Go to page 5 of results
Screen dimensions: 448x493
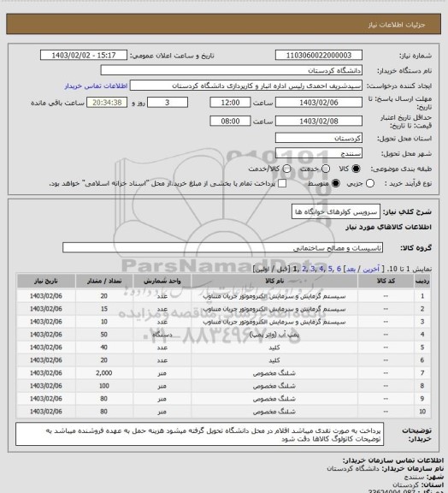(330, 269)
